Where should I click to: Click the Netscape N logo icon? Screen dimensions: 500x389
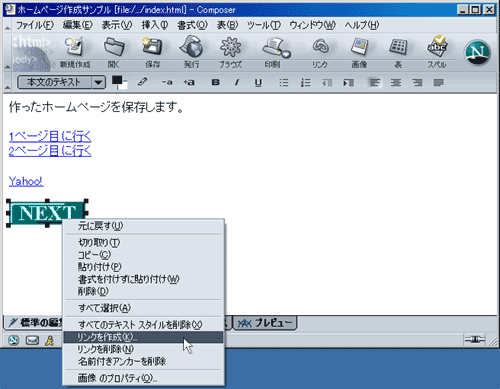[x=477, y=53]
